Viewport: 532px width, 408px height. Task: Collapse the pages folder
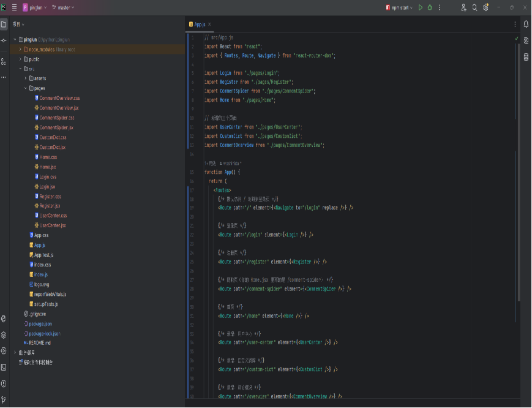(26, 88)
